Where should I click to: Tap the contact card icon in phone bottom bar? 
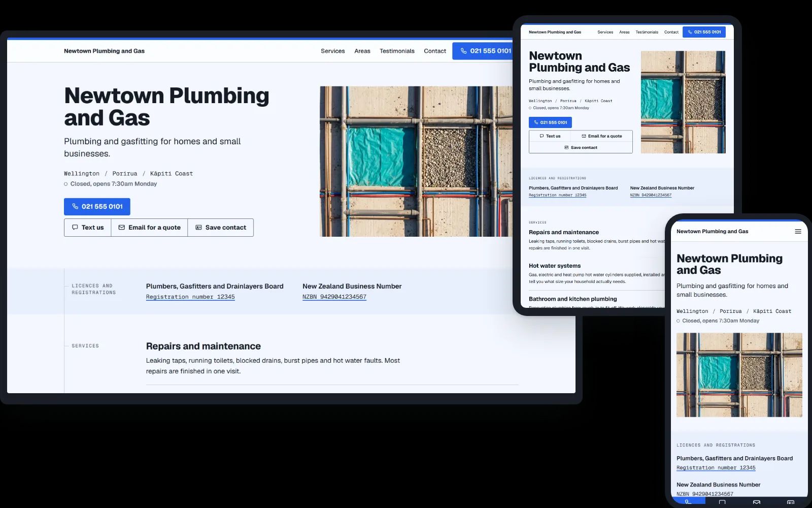point(790,502)
